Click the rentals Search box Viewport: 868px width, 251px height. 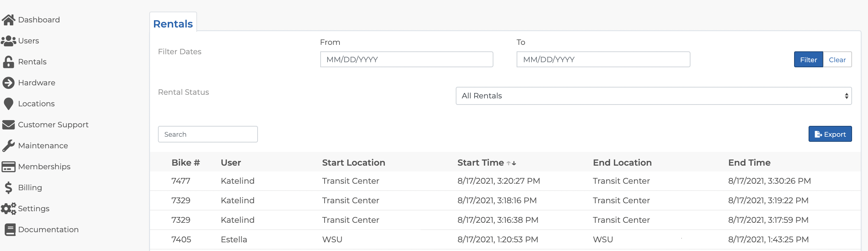click(x=208, y=134)
